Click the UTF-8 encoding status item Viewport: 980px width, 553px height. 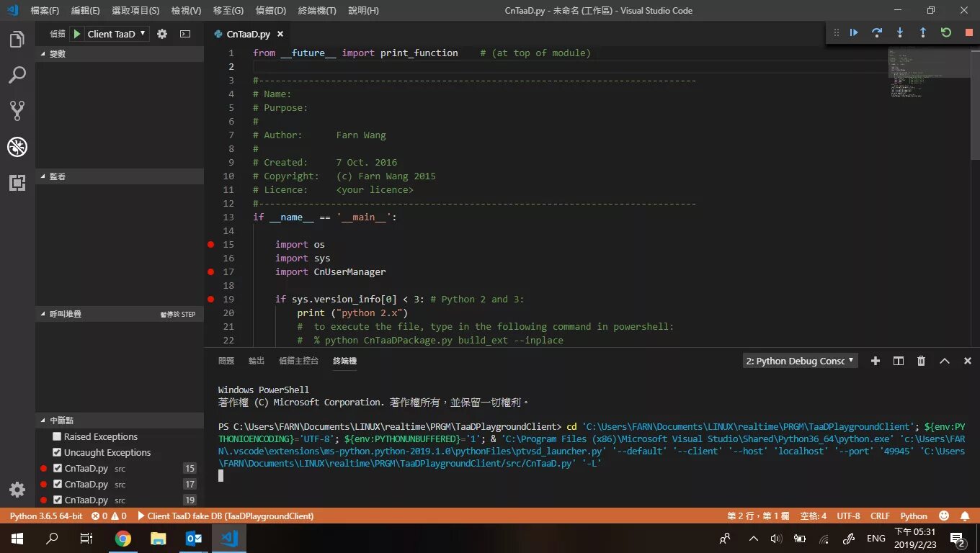[848, 516]
